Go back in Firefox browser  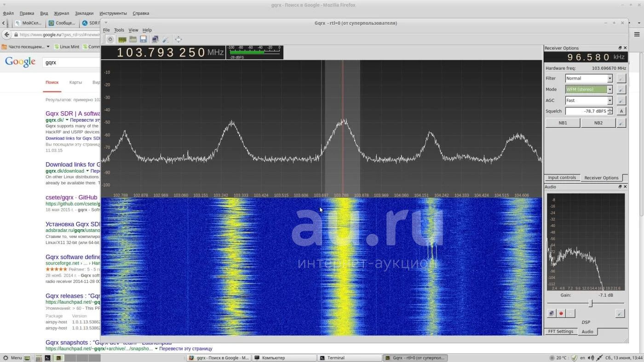6,34
